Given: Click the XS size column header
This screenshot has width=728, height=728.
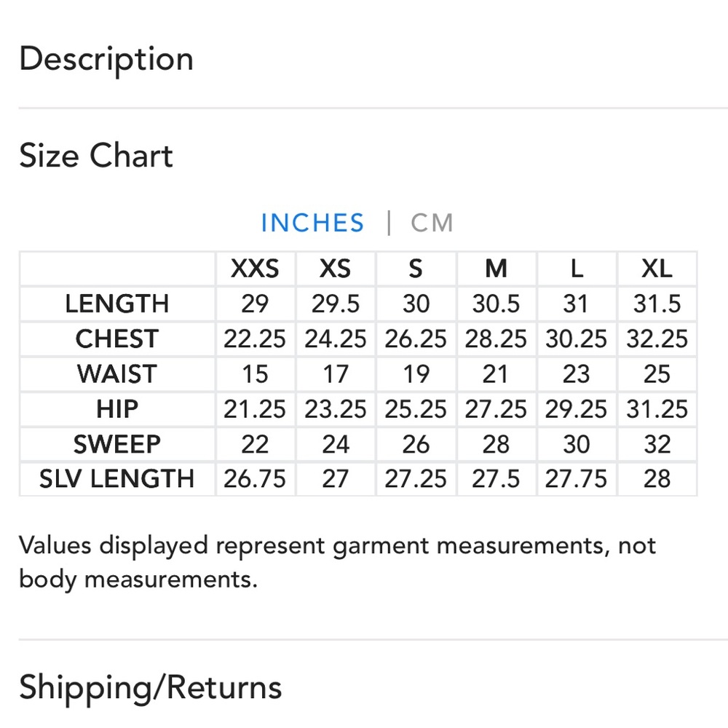Looking at the screenshot, I should click(x=335, y=269).
